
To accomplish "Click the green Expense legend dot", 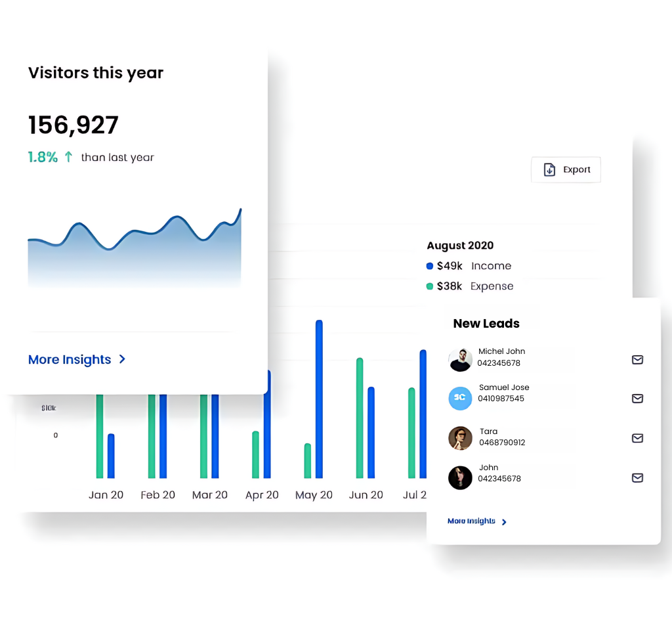I will (430, 286).
